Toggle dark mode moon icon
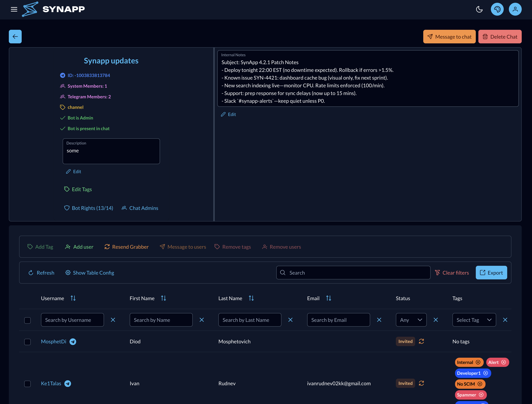 [x=479, y=9]
